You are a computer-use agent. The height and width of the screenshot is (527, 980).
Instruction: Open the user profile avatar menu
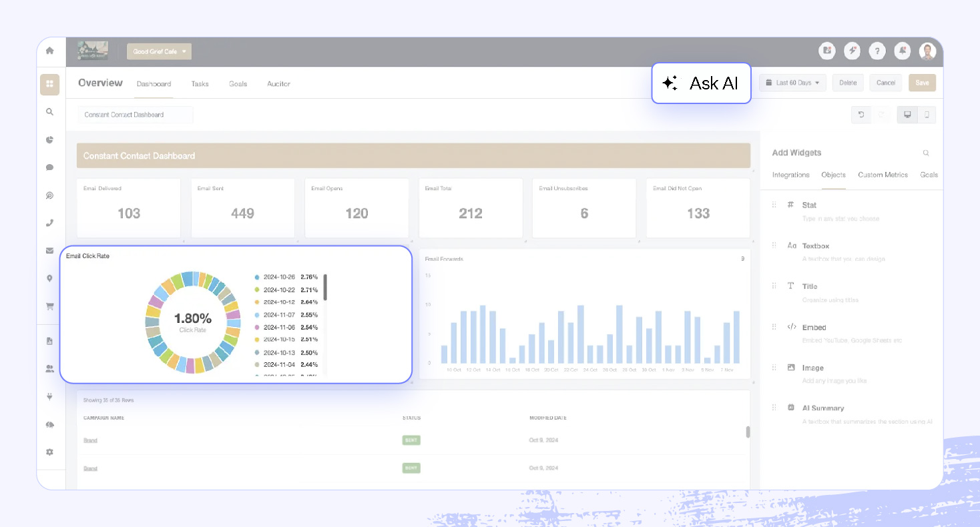coord(927,51)
